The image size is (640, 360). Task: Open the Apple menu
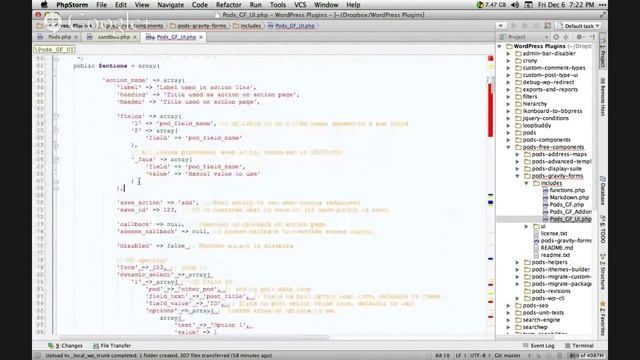(44, 5)
